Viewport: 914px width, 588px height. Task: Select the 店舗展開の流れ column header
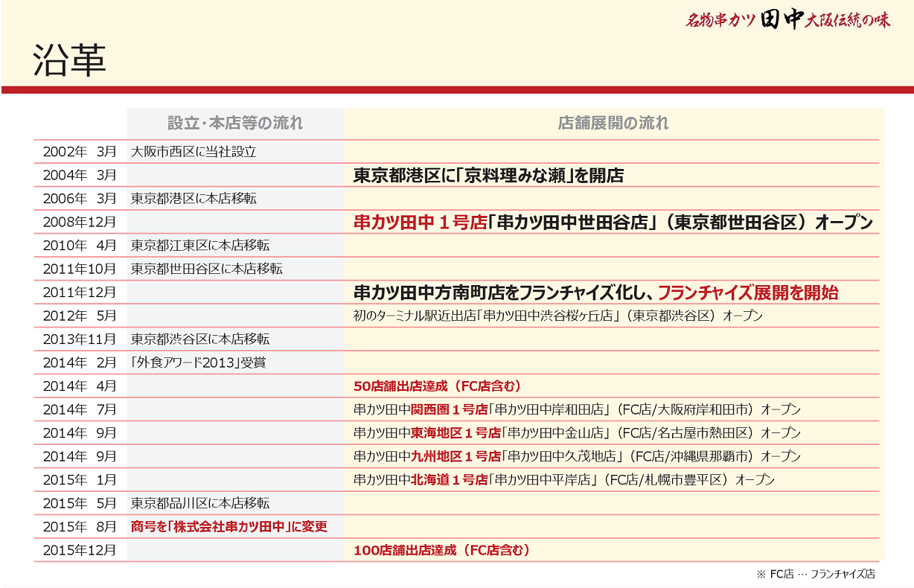[613, 124]
